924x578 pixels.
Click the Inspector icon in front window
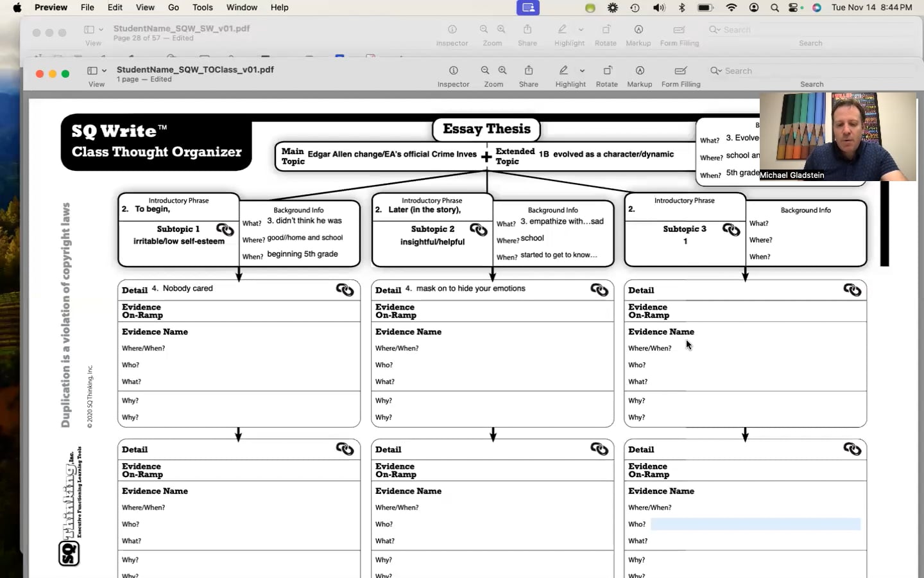pyautogui.click(x=453, y=71)
